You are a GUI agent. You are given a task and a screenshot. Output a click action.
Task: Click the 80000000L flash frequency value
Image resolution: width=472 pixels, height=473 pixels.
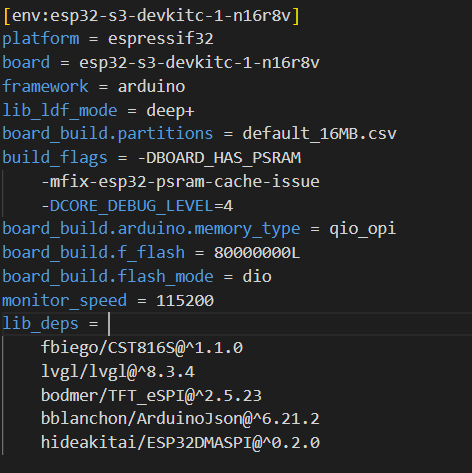(257, 253)
